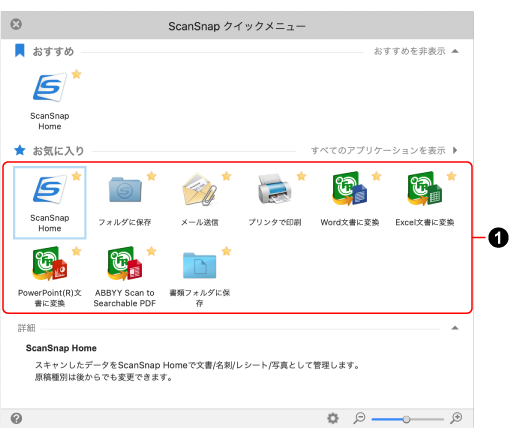The width and height of the screenshot is (512, 428).
Task: Toggle the favorite star on PowerPoint(R)文書に変換
Action: [77, 251]
